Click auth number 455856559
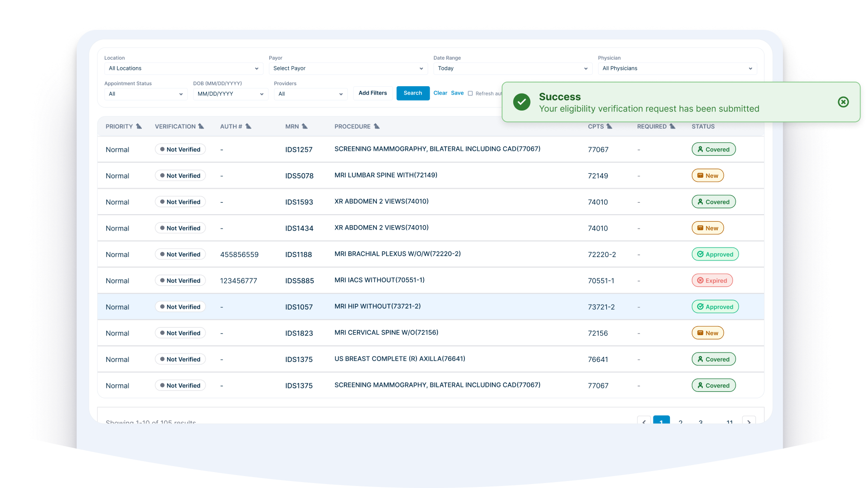This screenshot has width=868, height=488. click(x=239, y=254)
